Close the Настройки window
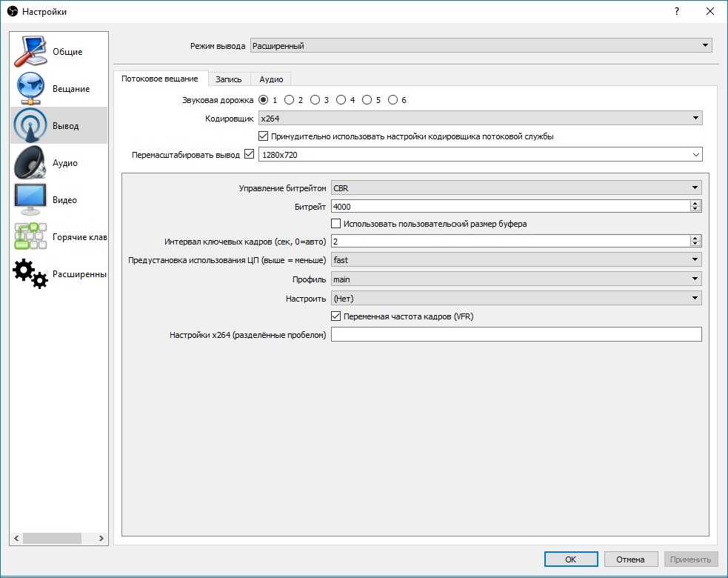The width and height of the screenshot is (728, 578). pyautogui.click(x=710, y=11)
